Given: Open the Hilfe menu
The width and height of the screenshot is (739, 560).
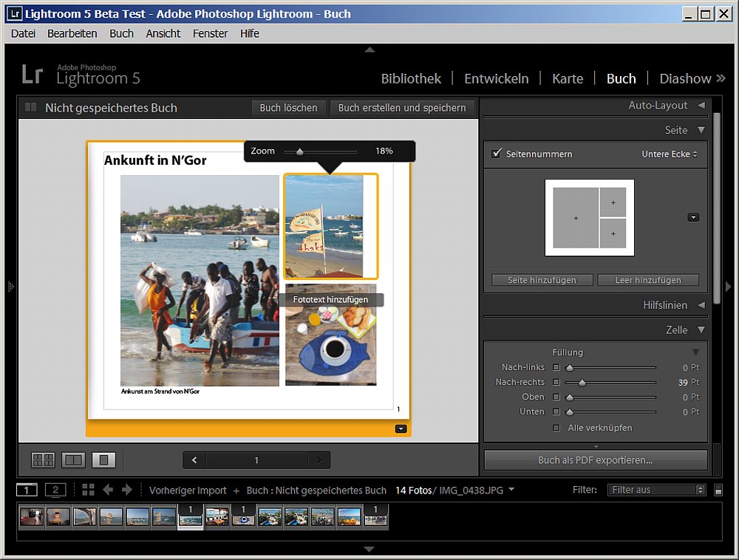Looking at the screenshot, I should (x=250, y=33).
